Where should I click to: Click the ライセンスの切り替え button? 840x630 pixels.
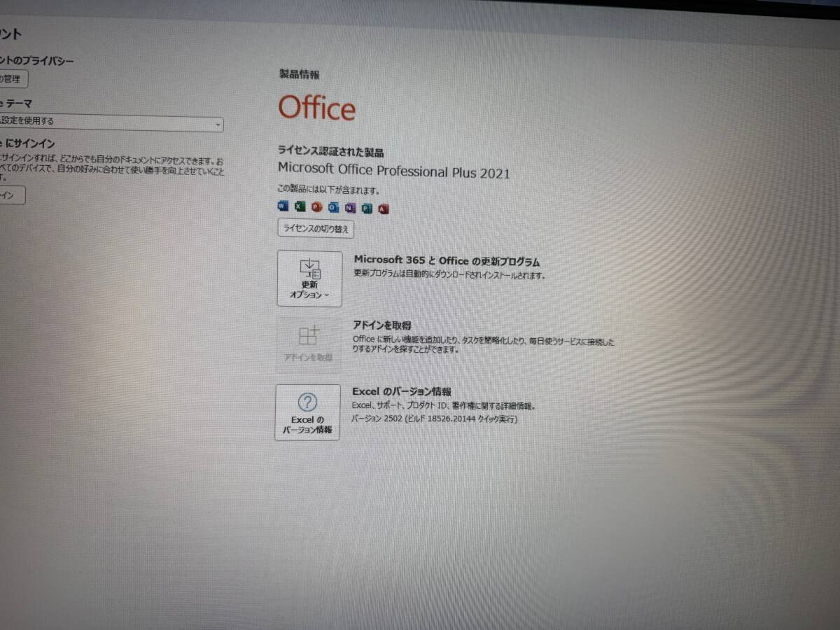coord(316,228)
